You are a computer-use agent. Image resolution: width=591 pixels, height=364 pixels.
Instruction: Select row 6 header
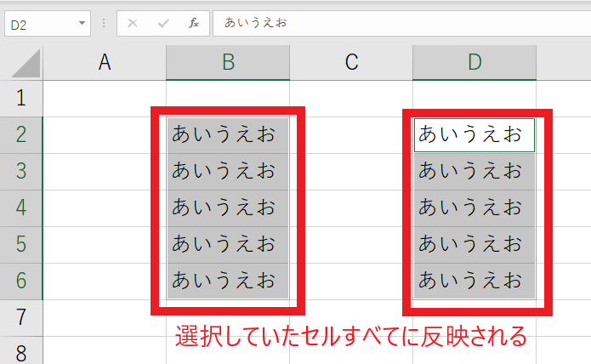tap(21, 282)
